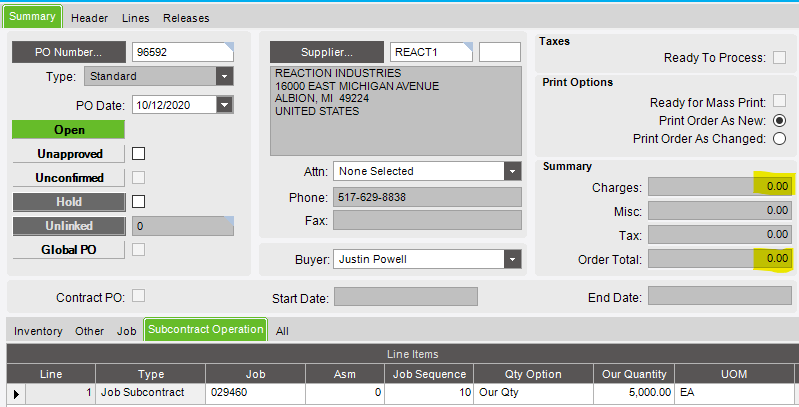Image resolution: width=799 pixels, height=407 pixels.
Task: Switch to the Job line items tab
Action: 126,331
